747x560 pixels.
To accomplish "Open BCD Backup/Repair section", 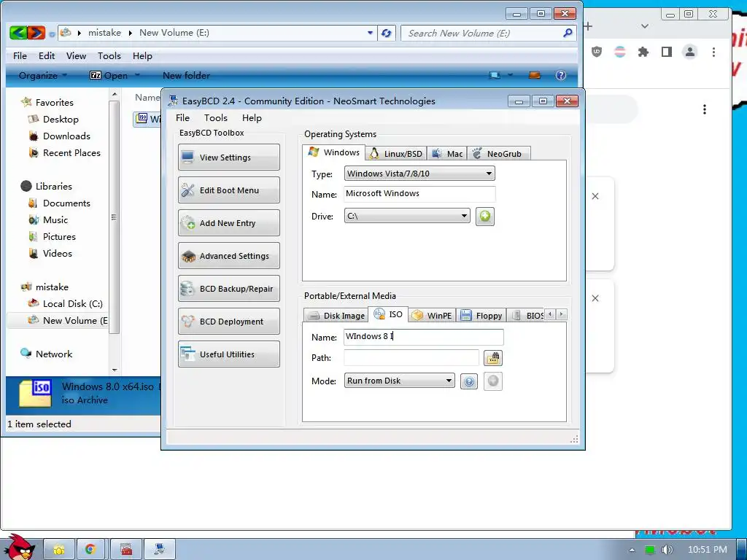I will (x=228, y=289).
